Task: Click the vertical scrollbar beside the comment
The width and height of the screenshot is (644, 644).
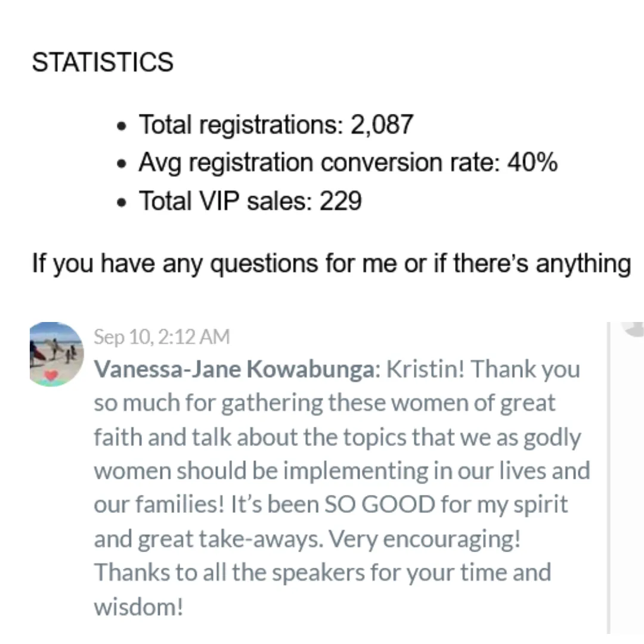Action: click(609, 477)
